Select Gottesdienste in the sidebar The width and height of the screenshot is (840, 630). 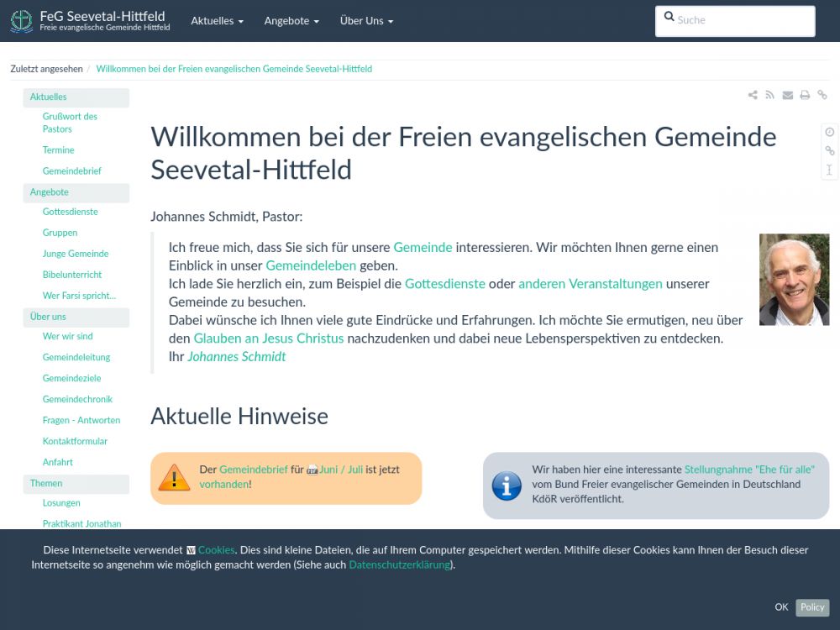pos(71,213)
